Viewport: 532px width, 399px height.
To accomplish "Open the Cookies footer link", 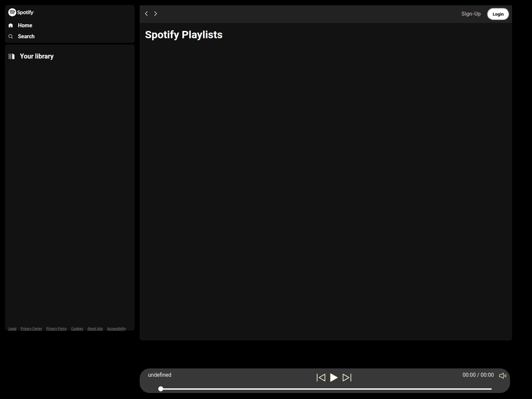I will (x=77, y=329).
